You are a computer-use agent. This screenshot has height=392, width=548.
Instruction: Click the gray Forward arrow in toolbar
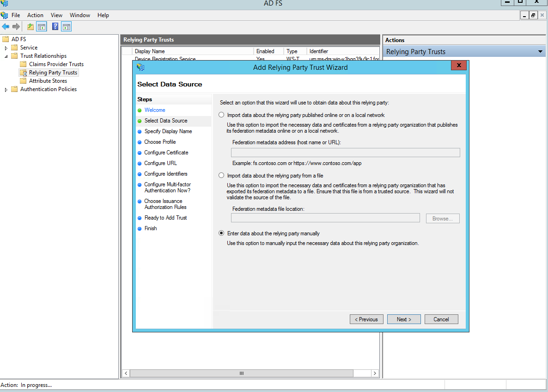coord(16,27)
